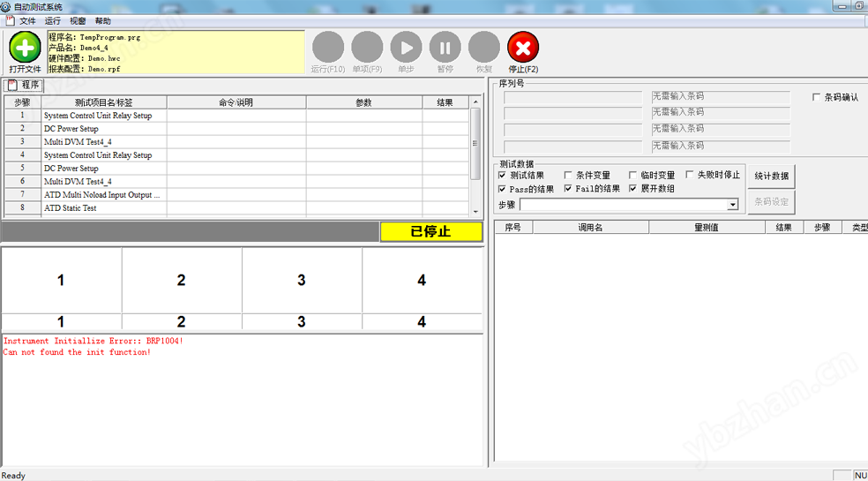Click the first 序列号 input field
Image resolution: width=868 pixels, height=481 pixels.
click(572, 97)
